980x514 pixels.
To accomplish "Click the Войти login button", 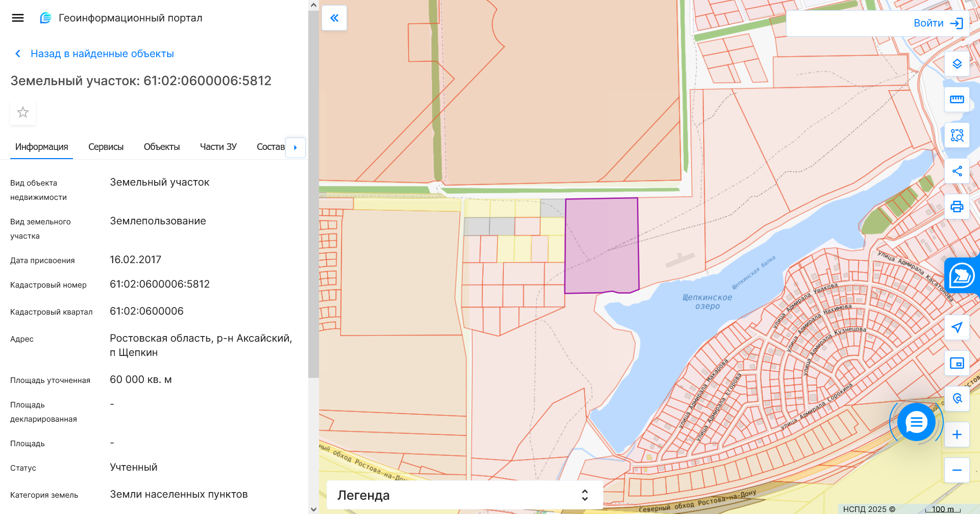I will tap(938, 23).
